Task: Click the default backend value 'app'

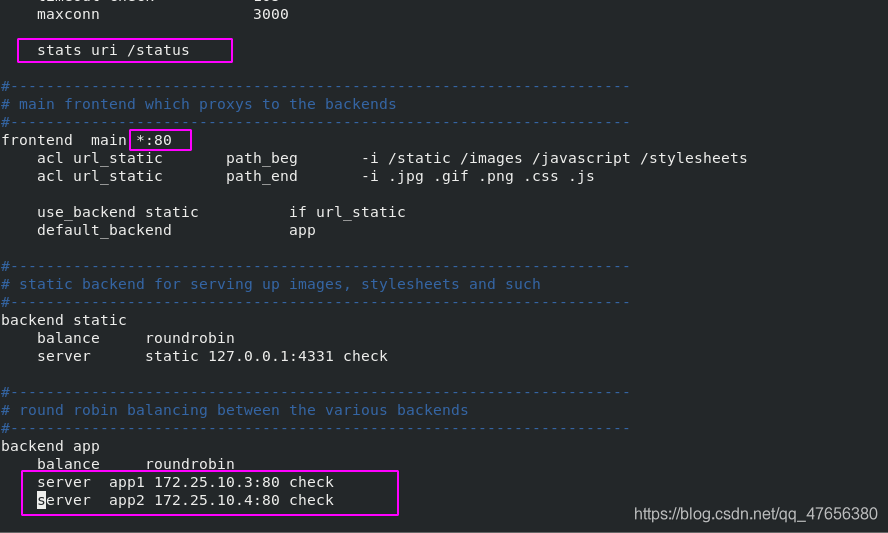Action: 302,231
